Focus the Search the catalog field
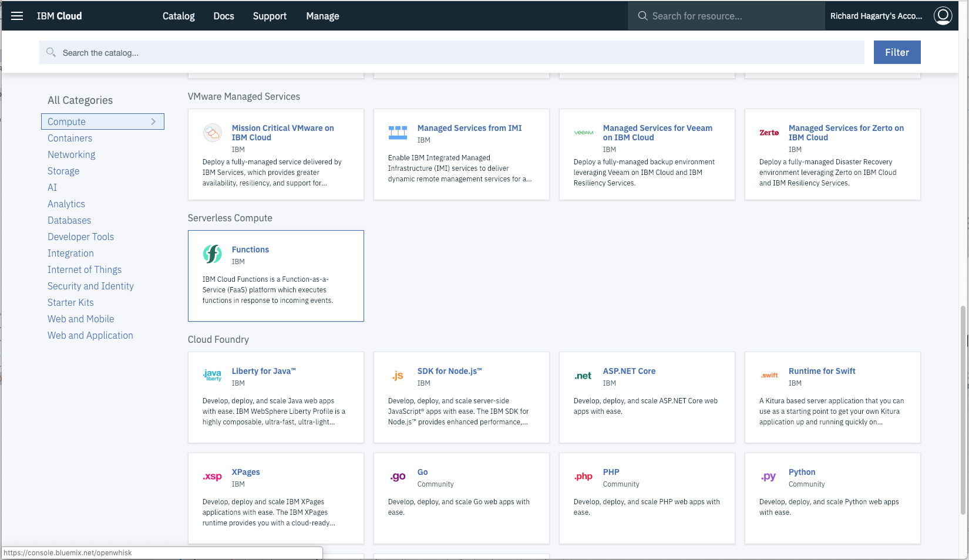This screenshot has width=969, height=560. click(452, 52)
